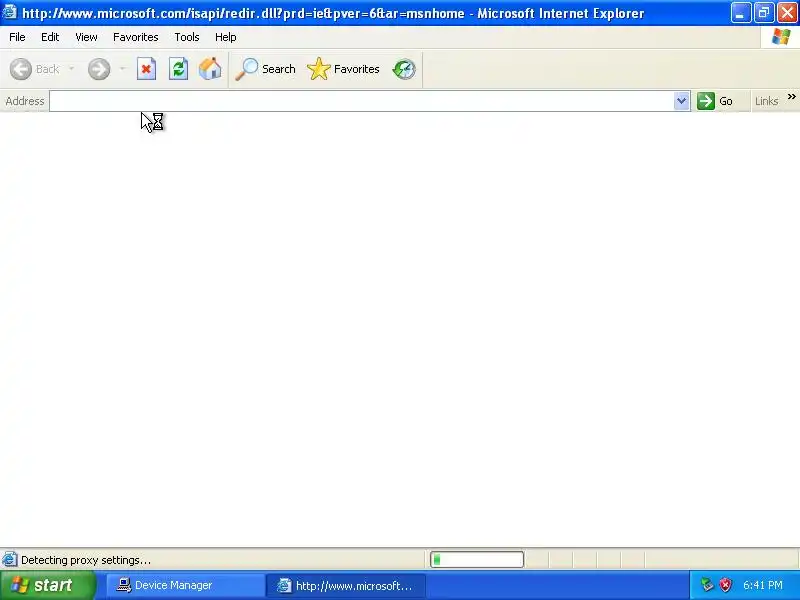Open the Forward history dropdown arrow
The height and width of the screenshot is (600, 800).
[x=122, y=69]
